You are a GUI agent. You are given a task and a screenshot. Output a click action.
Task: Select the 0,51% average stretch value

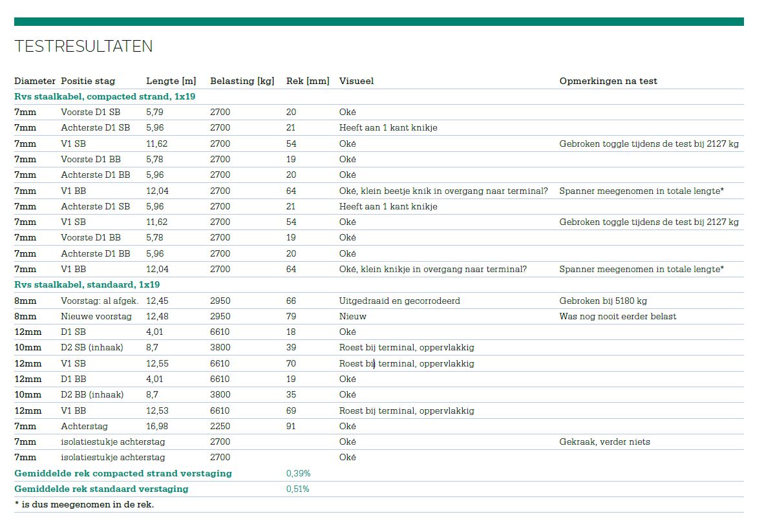298,489
